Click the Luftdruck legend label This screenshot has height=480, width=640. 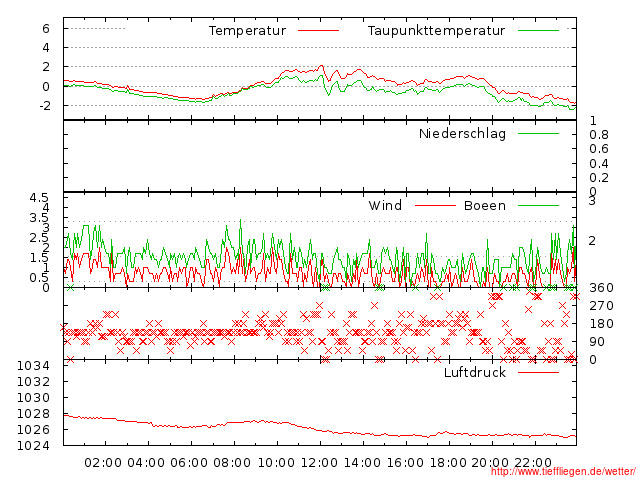475,372
